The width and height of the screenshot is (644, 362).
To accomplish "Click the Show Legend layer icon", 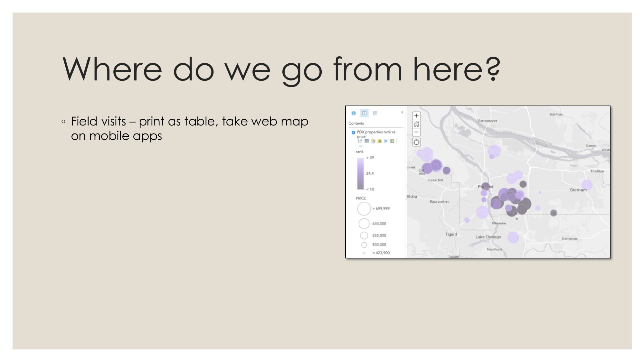I will point(360,141).
